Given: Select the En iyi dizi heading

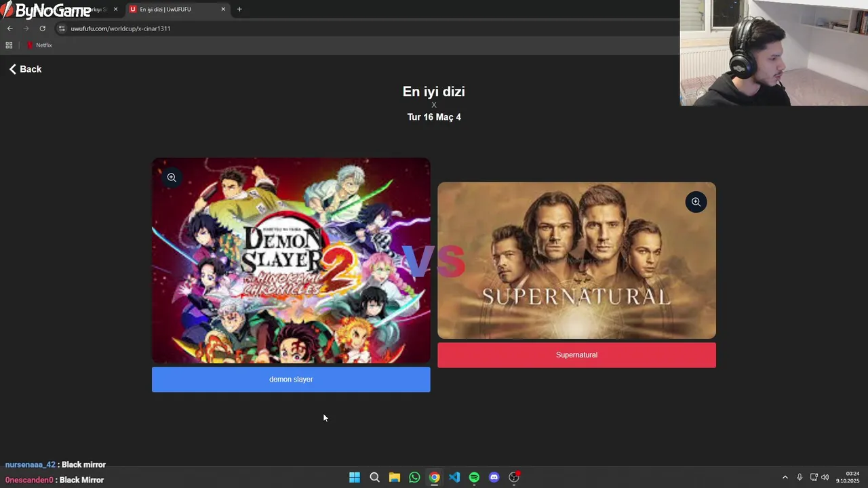Looking at the screenshot, I should coord(434,91).
